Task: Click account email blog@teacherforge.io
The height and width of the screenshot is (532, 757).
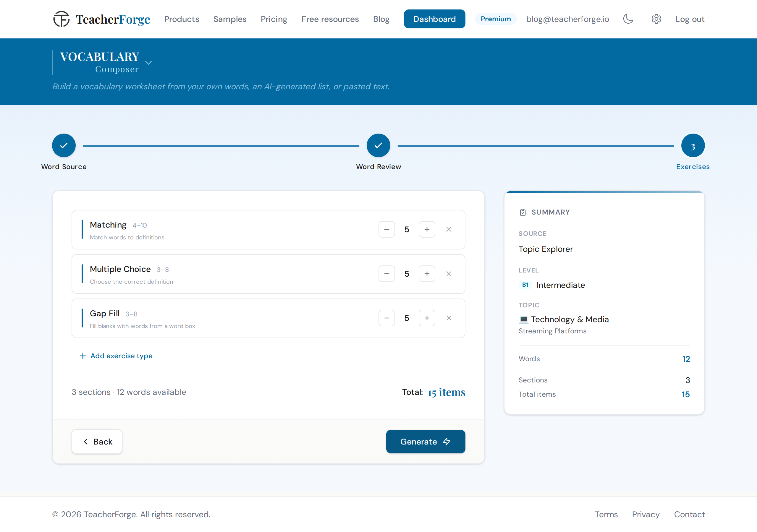Action: coord(567,19)
